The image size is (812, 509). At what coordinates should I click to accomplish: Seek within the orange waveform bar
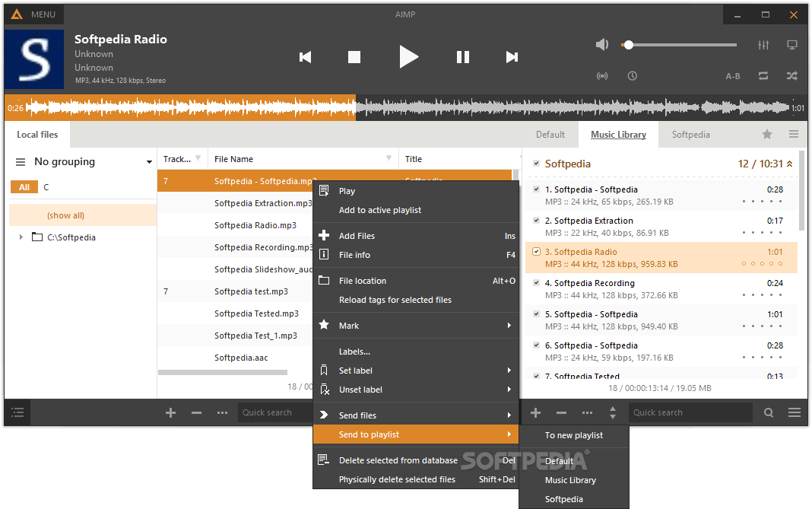(180, 108)
